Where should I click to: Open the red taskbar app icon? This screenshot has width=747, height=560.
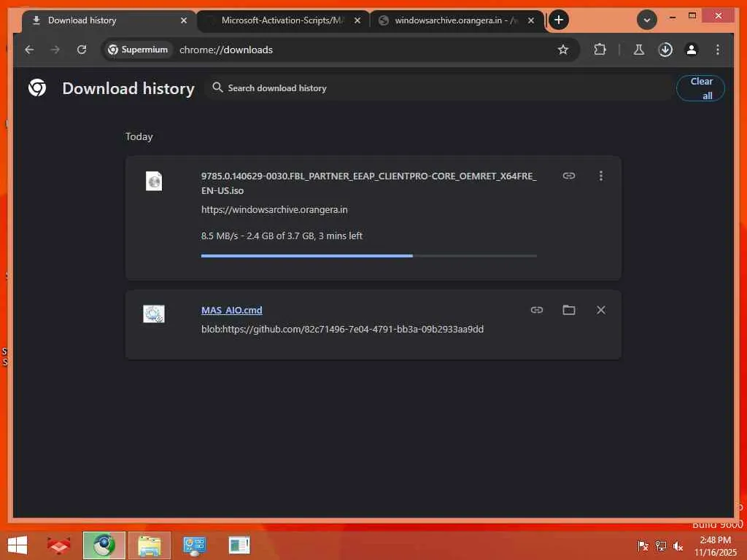(x=58, y=545)
